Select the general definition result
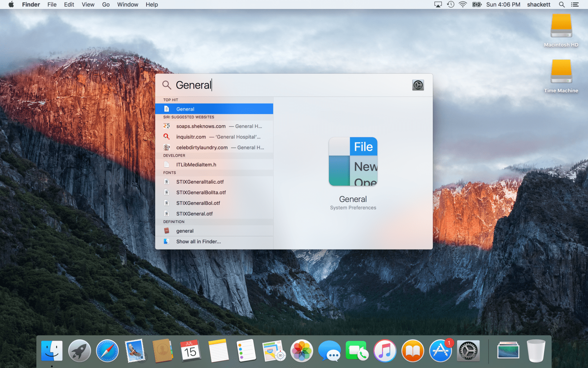Screen dimensions: 588x368 click(214, 231)
